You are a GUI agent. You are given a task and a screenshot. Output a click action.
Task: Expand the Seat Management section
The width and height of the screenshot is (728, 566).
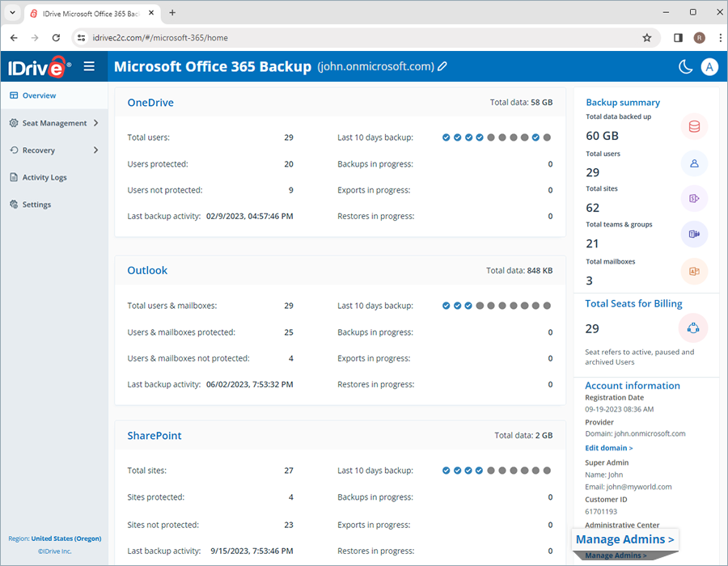54,123
